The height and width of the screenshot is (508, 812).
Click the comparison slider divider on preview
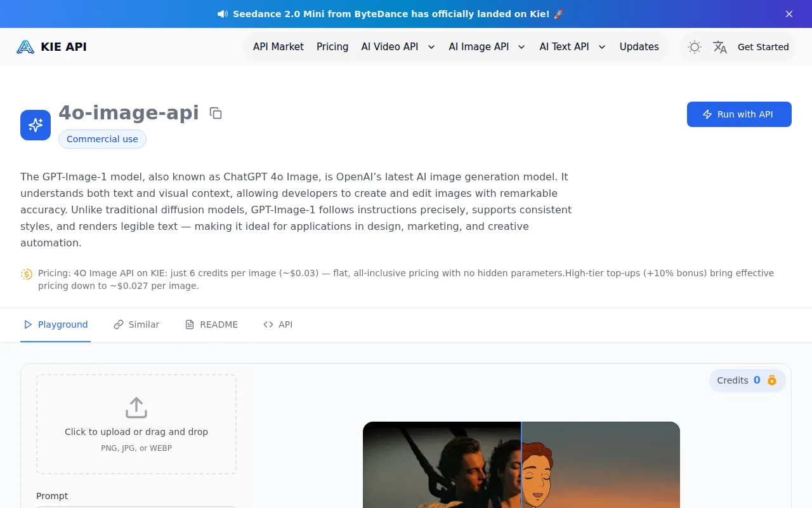(x=521, y=465)
